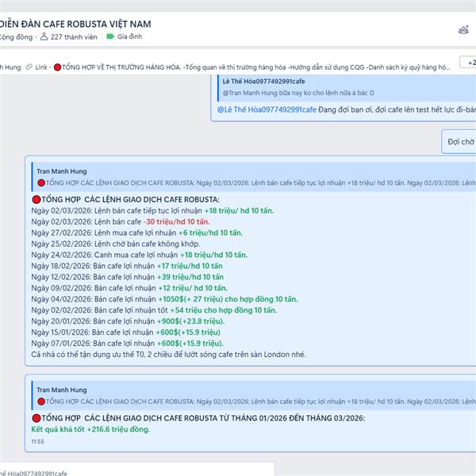Select the line Ngày 07/01/2026 +600$

(128, 344)
